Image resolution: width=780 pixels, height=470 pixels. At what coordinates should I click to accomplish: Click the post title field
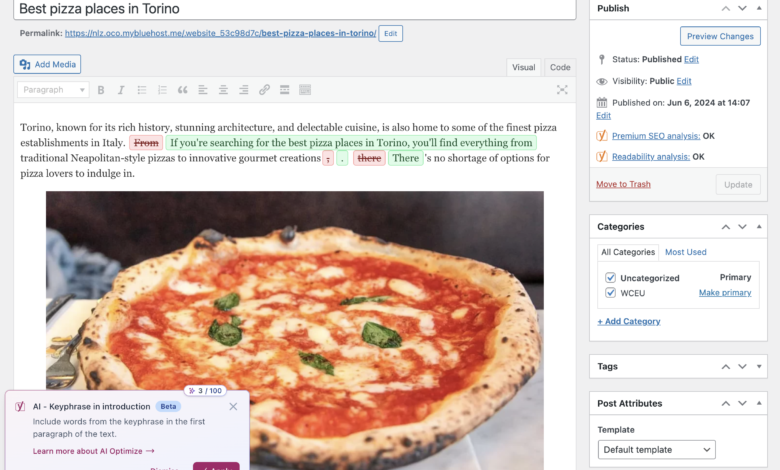click(x=294, y=9)
